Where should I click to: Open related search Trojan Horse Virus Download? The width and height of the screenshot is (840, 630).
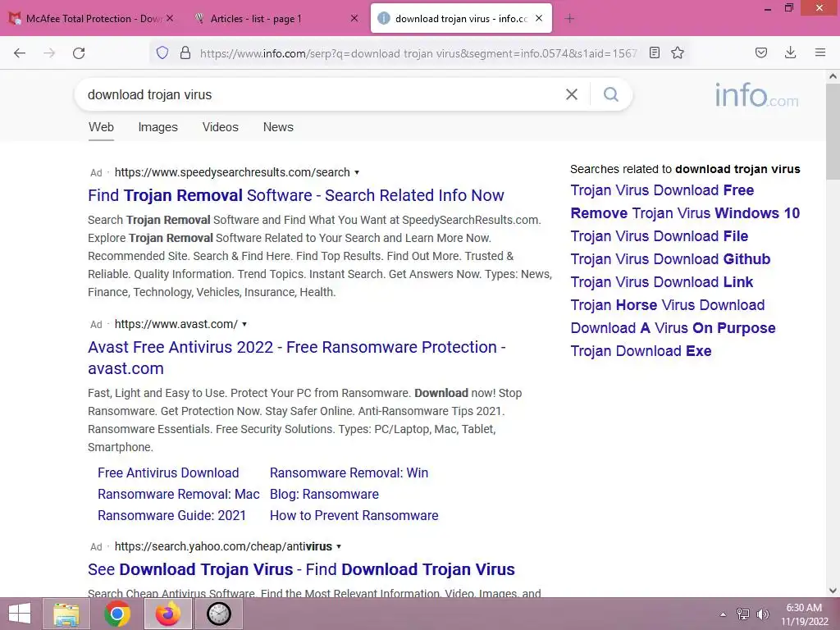pos(668,305)
